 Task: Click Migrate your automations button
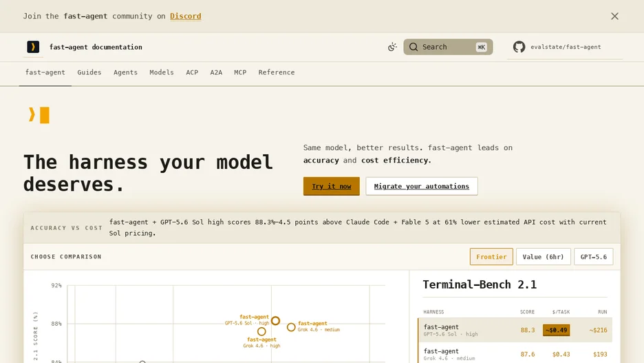(421, 186)
